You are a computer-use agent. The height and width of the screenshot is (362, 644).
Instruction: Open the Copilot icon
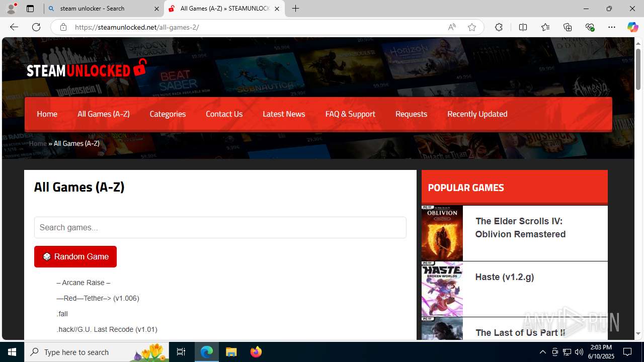[x=632, y=27]
